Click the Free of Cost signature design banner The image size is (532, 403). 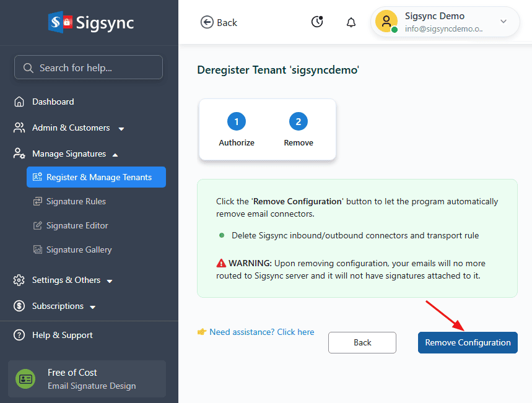pos(87,379)
